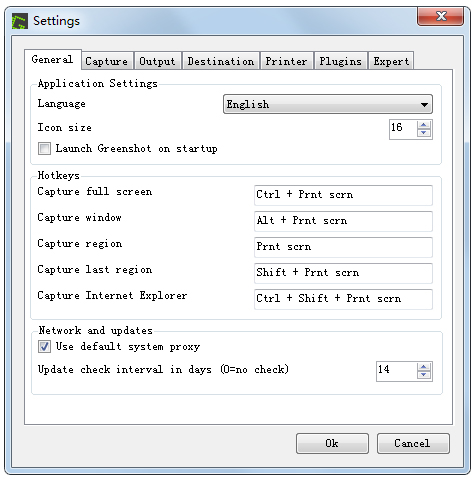476x482 pixels.
Task: Increase update check interval days
Action: pos(424,367)
